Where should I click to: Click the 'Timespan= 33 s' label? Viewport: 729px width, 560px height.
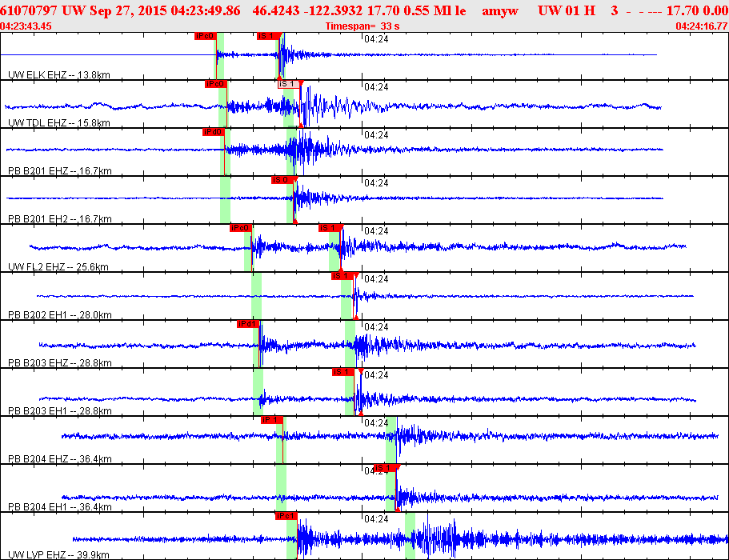point(362,26)
